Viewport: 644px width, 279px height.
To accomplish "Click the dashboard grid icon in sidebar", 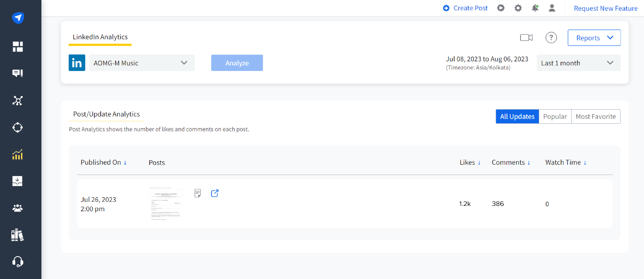I will [x=18, y=47].
